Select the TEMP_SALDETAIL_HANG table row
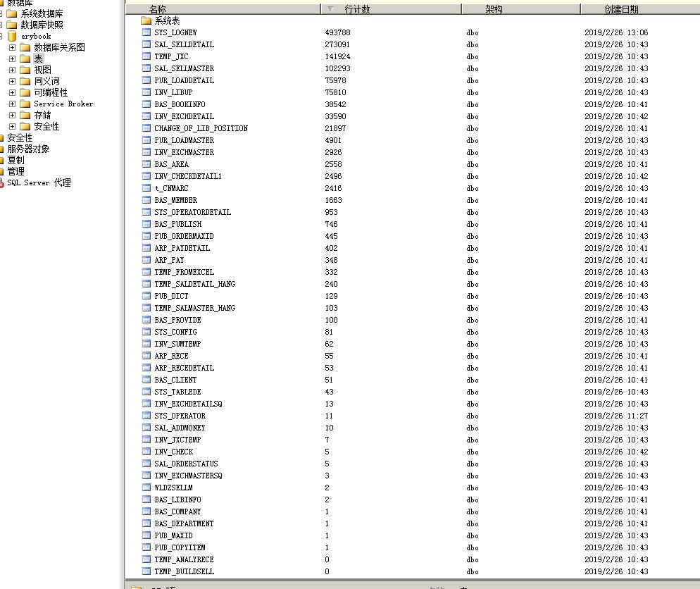700x589 pixels. tap(194, 284)
